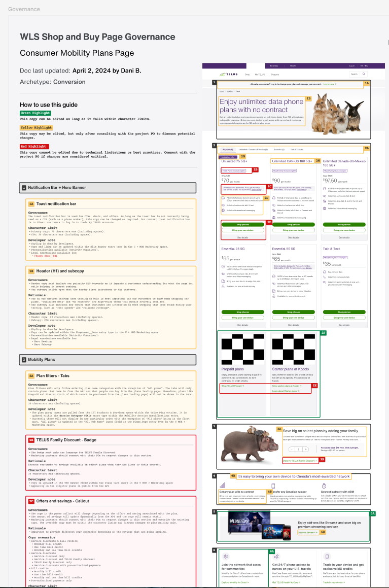Click the device icon above 'Trade in your device'
Viewport: 389px width, 588px height.
pyautogui.click(x=327, y=557)
